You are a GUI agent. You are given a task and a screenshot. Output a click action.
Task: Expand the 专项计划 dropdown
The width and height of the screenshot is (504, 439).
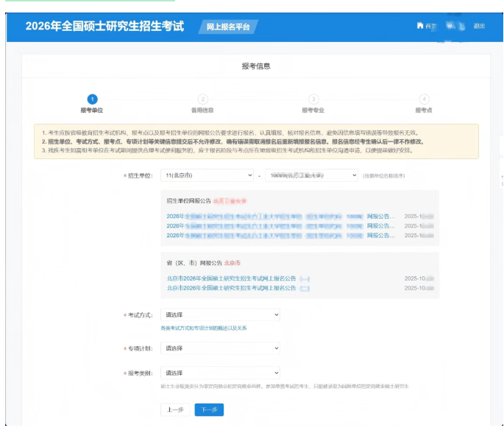pos(221,348)
